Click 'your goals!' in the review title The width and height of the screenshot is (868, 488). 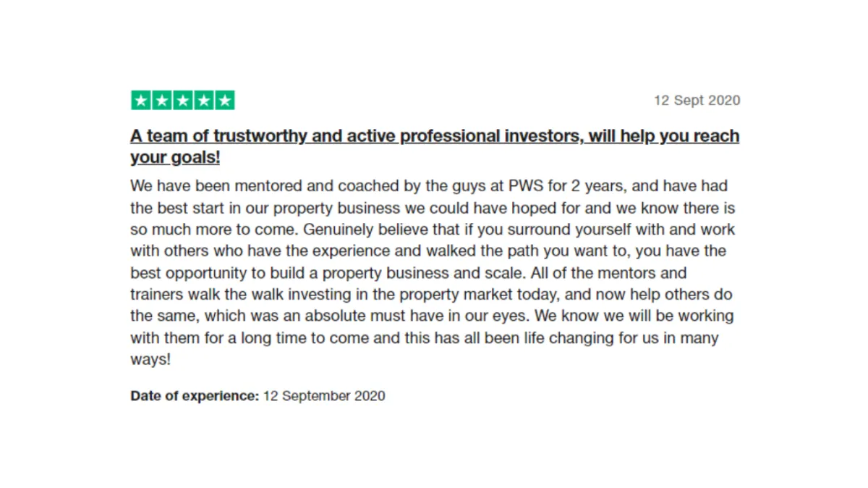[x=175, y=157]
